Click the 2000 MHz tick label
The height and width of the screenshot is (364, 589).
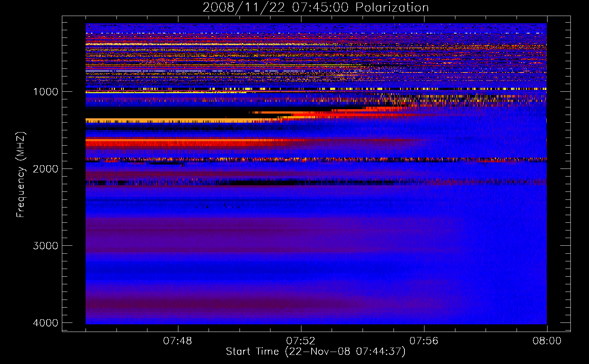pyautogui.click(x=46, y=169)
